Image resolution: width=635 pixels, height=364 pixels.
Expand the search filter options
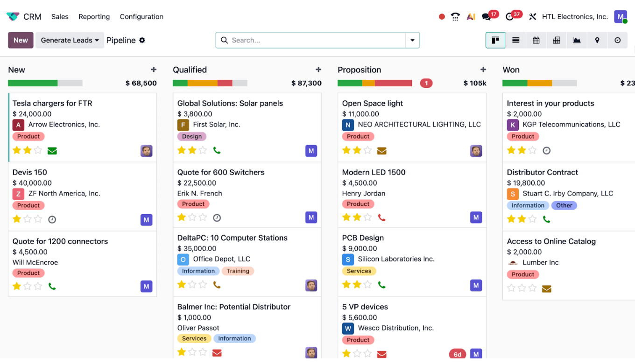coord(412,40)
